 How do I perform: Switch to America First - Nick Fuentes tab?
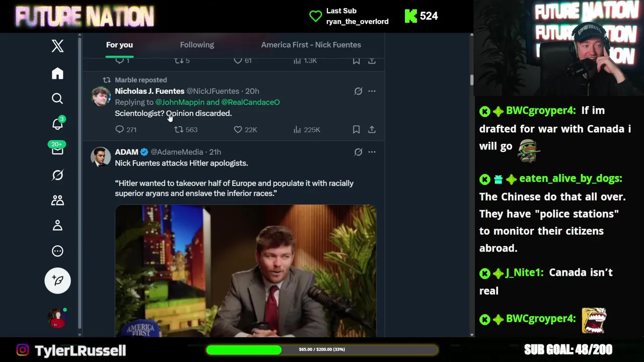(311, 45)
